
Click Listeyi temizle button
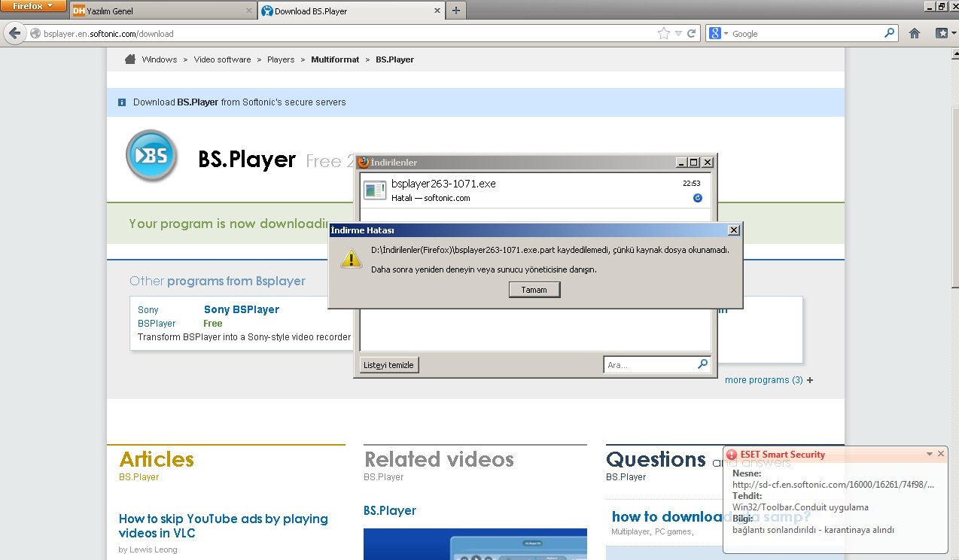[388, 365]
